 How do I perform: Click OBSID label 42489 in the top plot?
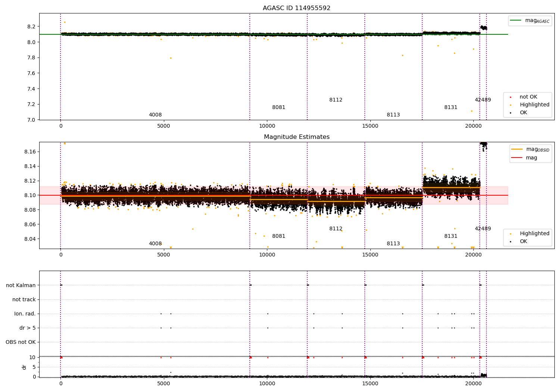(x=483, y=100)
